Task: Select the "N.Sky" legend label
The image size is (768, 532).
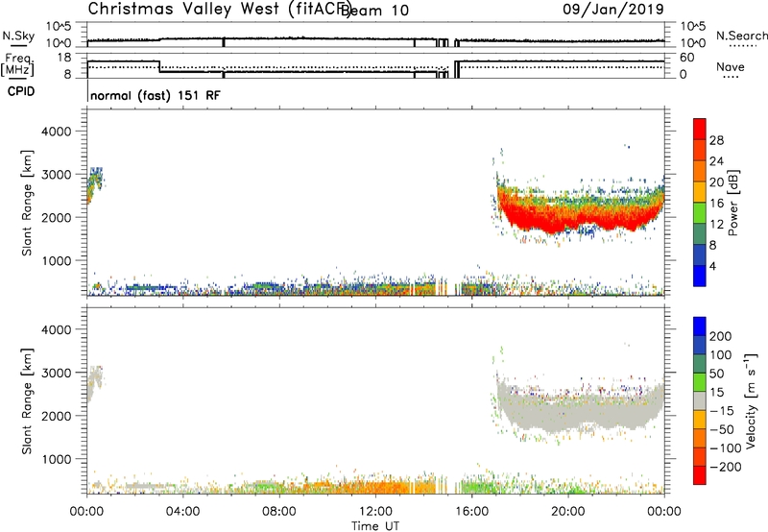Action: (18, 36)
